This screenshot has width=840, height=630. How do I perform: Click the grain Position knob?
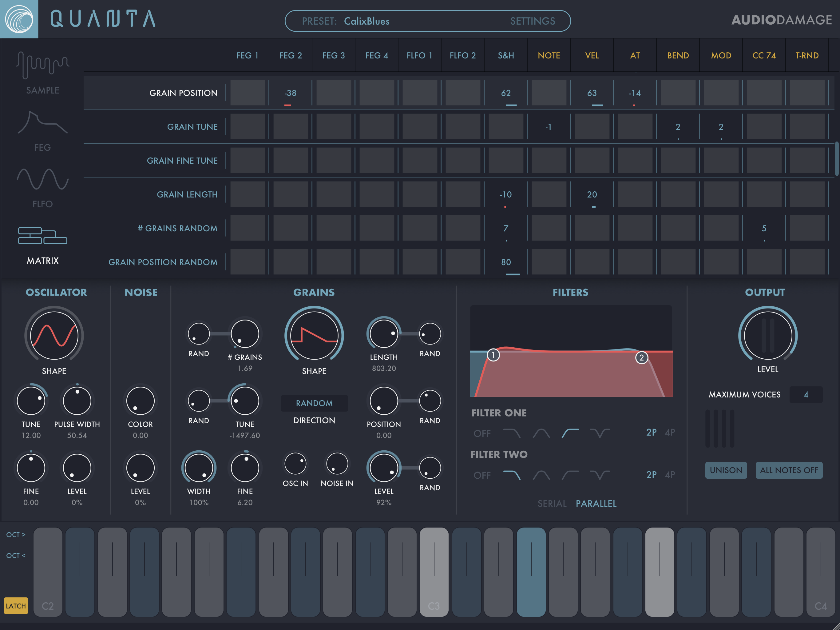383,401
